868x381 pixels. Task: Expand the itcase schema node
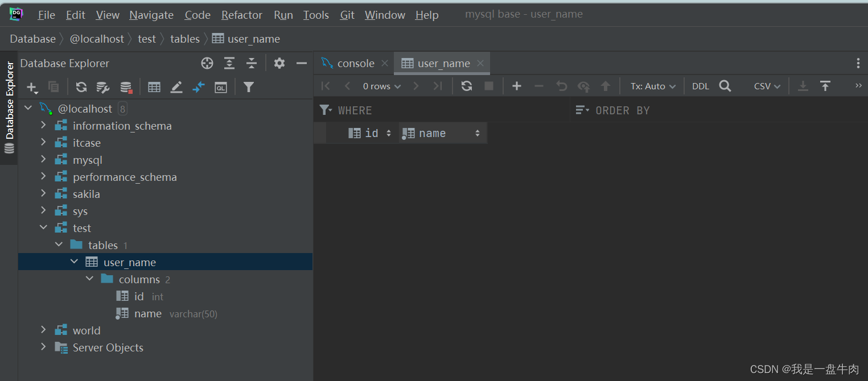tap(43, 142)
